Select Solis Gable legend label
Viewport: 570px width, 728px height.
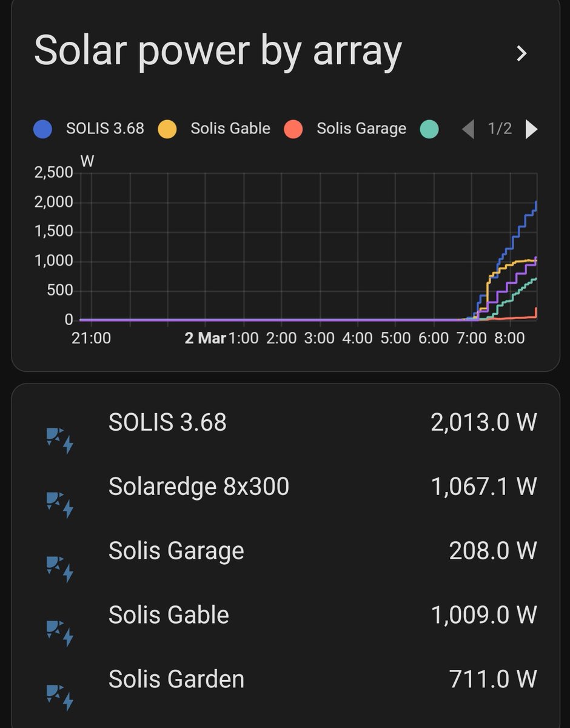tap(230, 129)
